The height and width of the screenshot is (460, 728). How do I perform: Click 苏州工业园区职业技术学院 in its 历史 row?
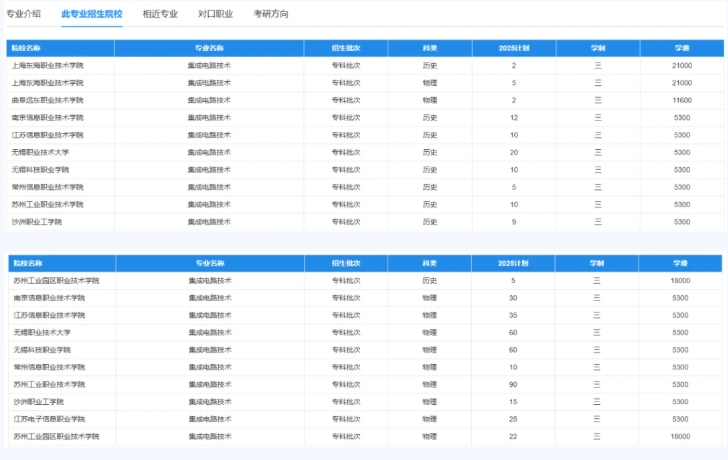(56, 280)
